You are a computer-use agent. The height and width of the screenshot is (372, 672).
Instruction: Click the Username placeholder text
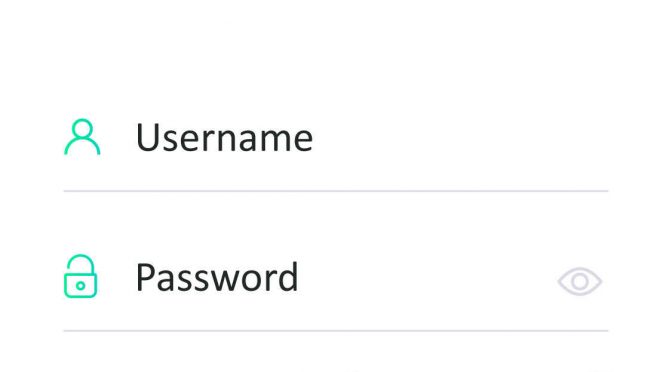224,138
